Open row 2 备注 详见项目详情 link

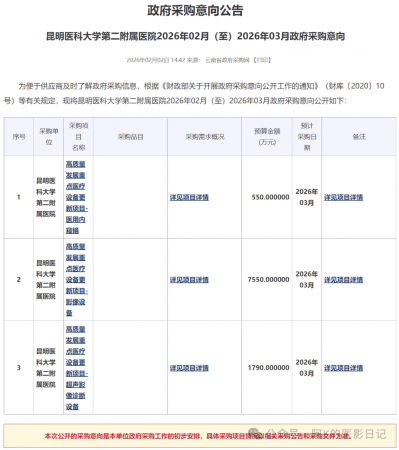tap(343, 280)
